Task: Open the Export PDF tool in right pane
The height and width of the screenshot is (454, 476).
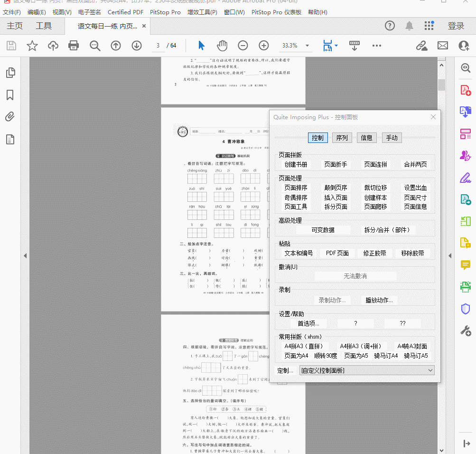Action: click(466, 112)
